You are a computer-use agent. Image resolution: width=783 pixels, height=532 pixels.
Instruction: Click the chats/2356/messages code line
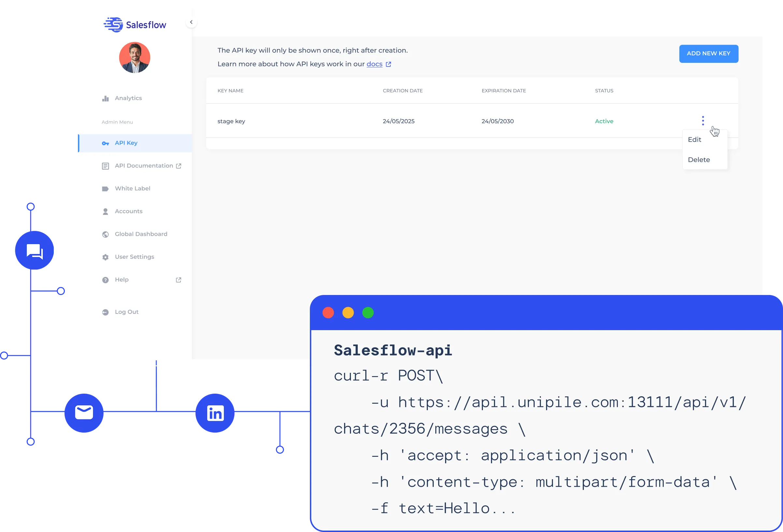[429, 429]
